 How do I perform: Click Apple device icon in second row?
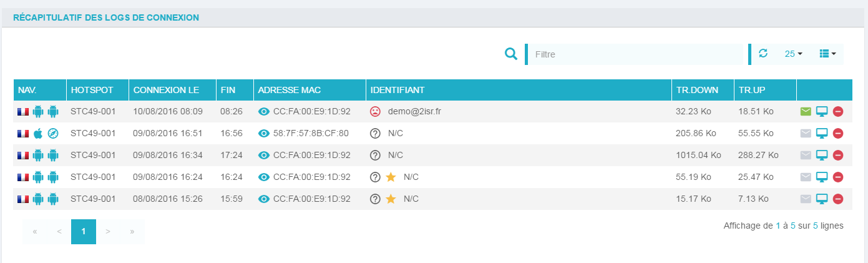38,133
